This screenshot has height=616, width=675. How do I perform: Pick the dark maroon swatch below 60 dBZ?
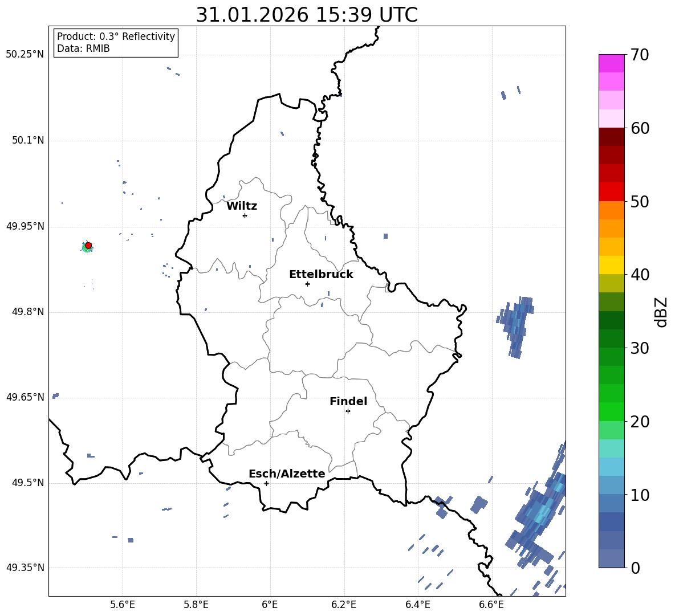tap(611, 137)
